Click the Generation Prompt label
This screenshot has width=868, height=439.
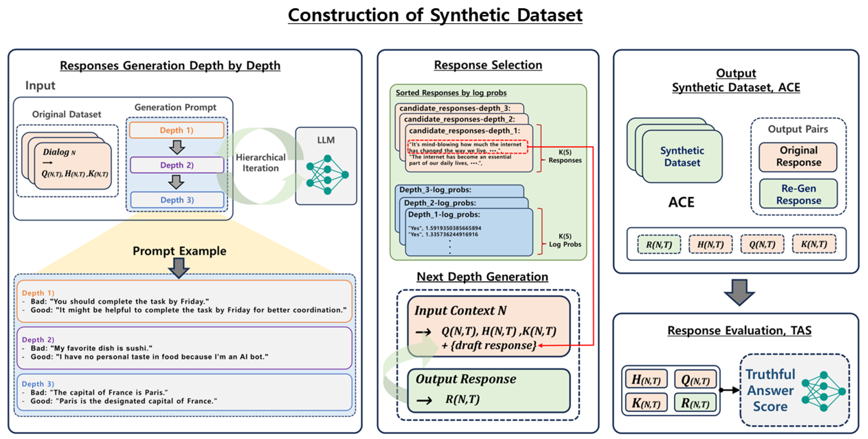[175, 107]
